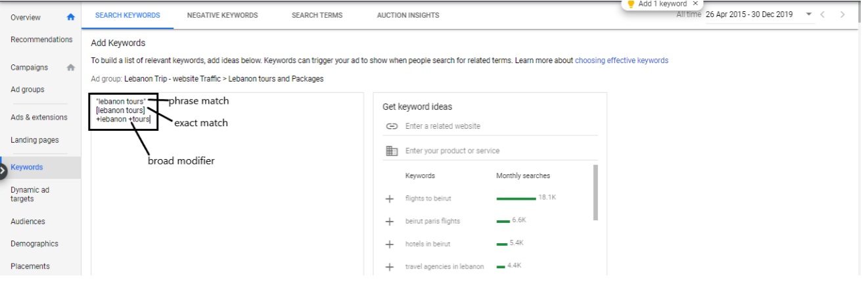Follow the 'choosing effective keywords' link
Screen dimensions: 868x282
point(622,60)
